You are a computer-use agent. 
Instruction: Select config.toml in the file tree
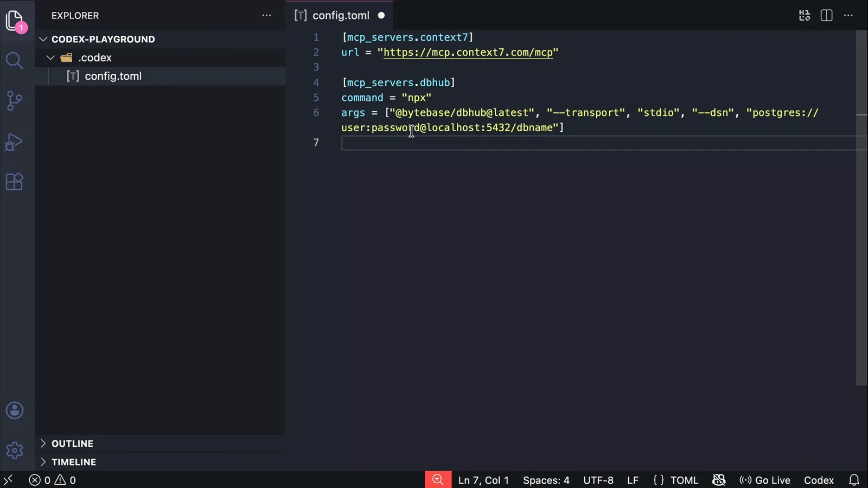161,76
